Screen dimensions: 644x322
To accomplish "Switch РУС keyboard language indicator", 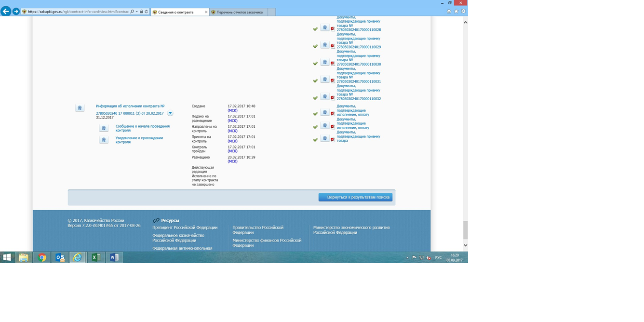I will [x=438, y=258].
